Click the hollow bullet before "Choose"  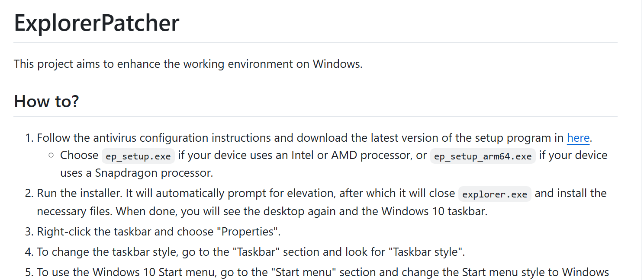click(51, 155)
